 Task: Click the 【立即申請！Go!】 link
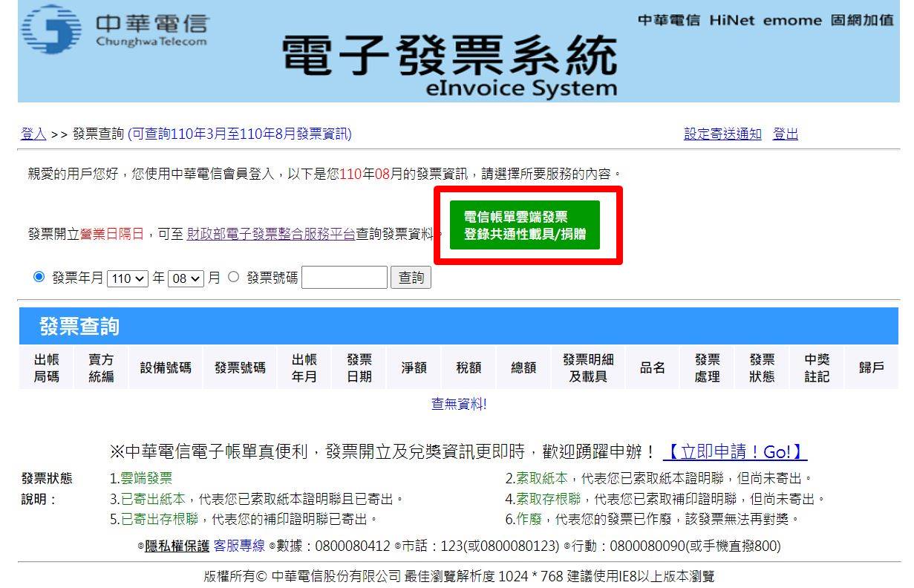point(735,451)
